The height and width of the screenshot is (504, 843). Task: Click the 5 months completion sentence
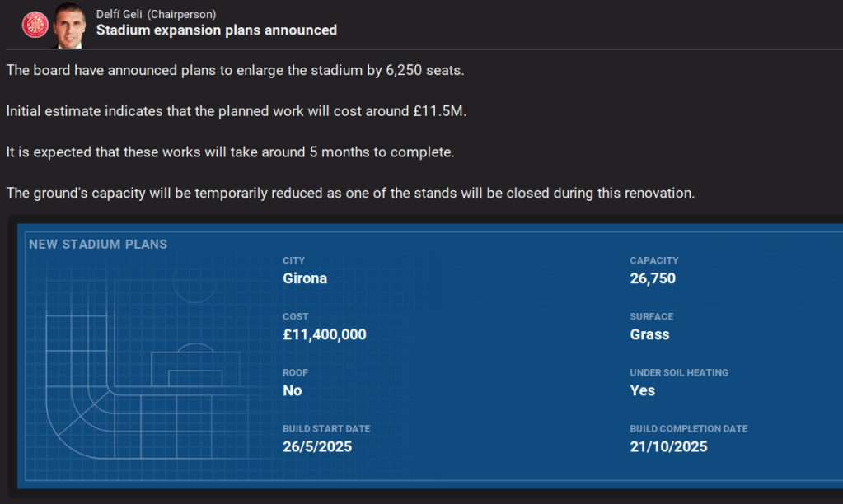tap(230, 152)
